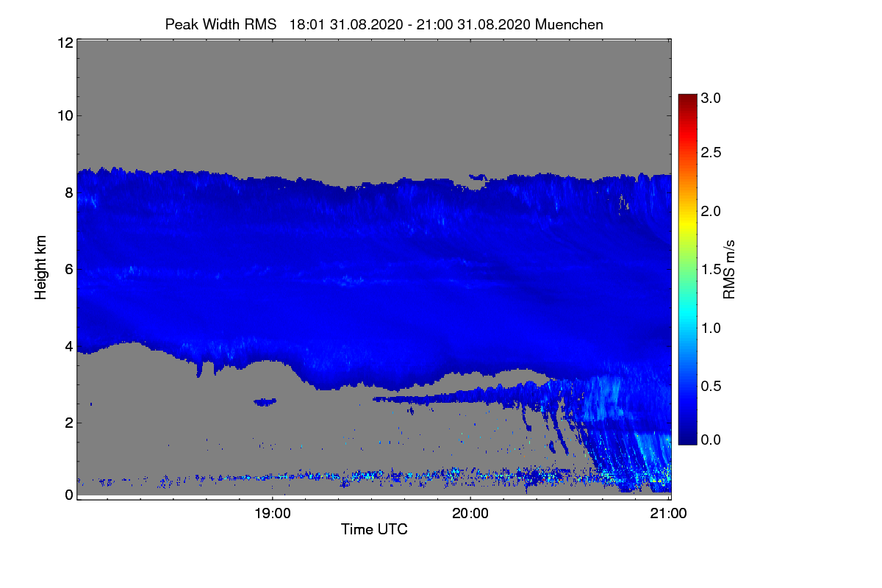Viewport: 882px width, 588px height.
Task: Click the '20:00' time tick label
Action: pos(470,514)
